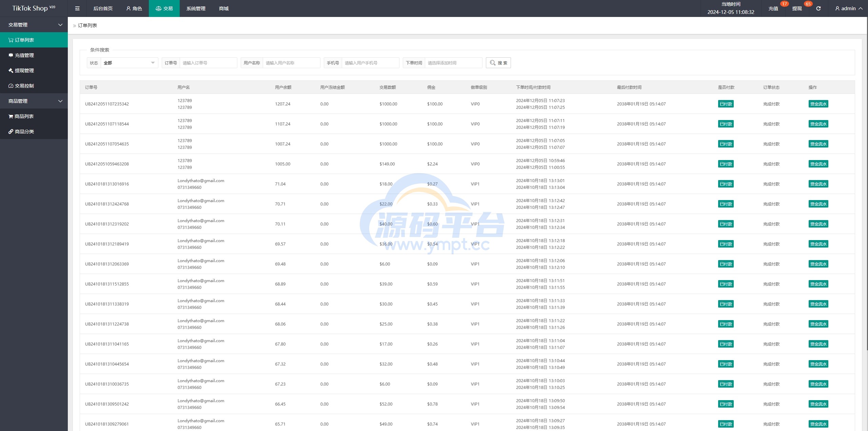The image size is (868, 431).
Task: Go to 后台首页 tab
Action: point(103,8)
